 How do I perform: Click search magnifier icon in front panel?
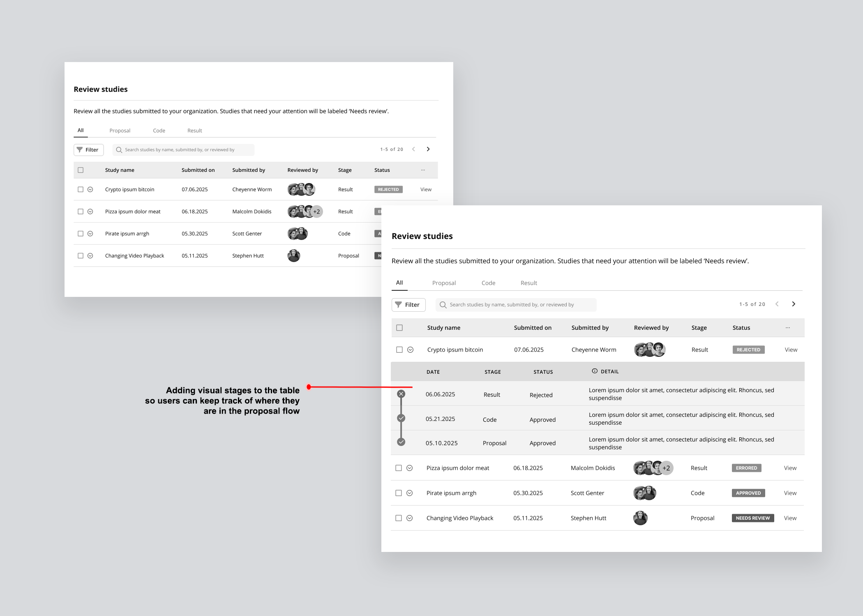pos(443,305)
